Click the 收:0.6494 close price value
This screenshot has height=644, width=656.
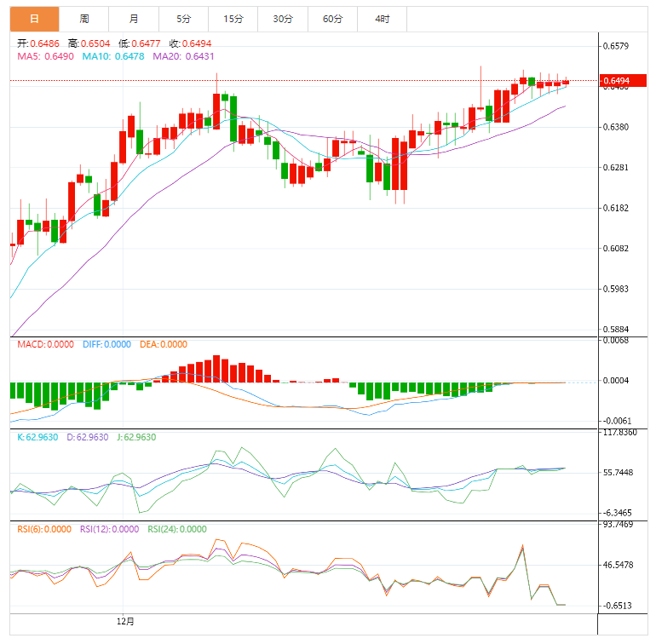(190, 43)
